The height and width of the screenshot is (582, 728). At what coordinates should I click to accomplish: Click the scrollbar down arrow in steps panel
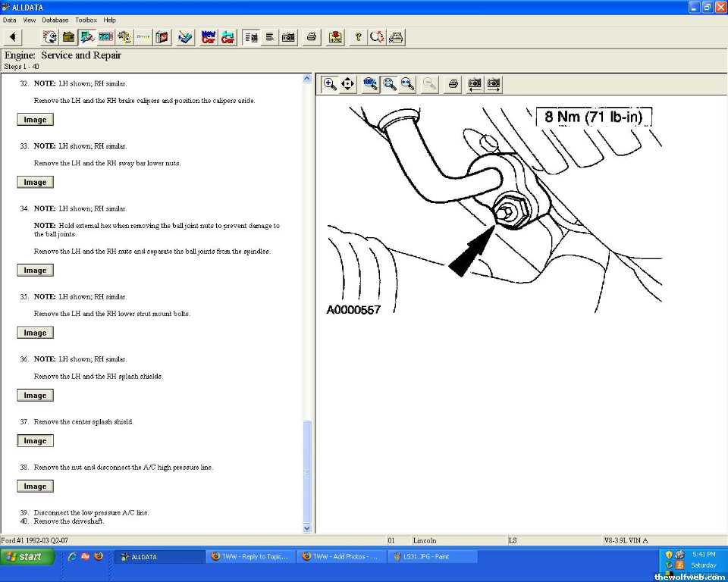[x=307, y=528]
